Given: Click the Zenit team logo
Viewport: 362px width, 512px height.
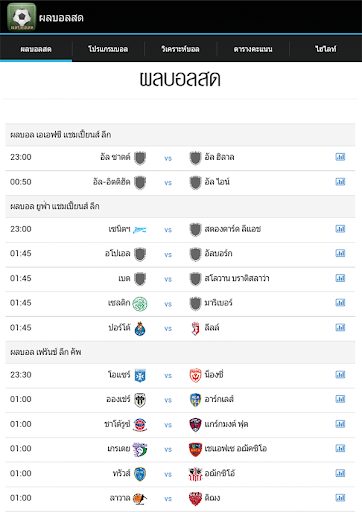Looking at the screenshot, I should click(140, 230).
